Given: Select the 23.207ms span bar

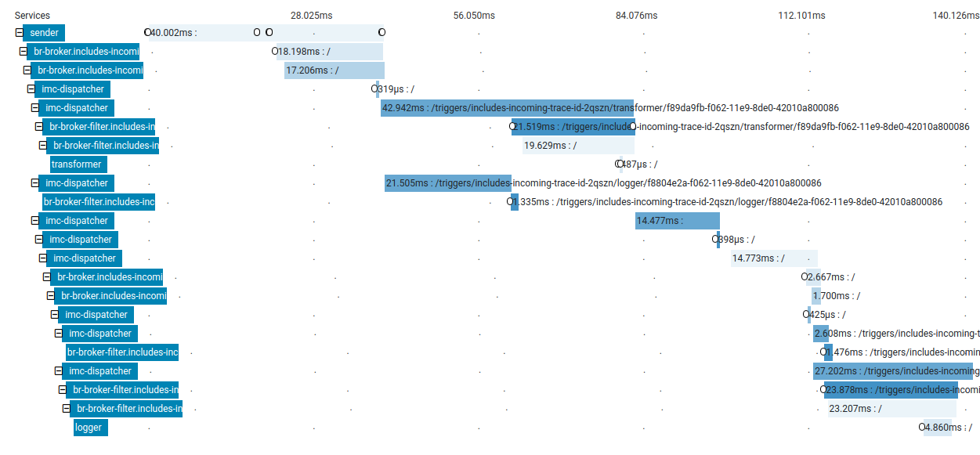Looking at the screenshot, I should pos(892,409).
